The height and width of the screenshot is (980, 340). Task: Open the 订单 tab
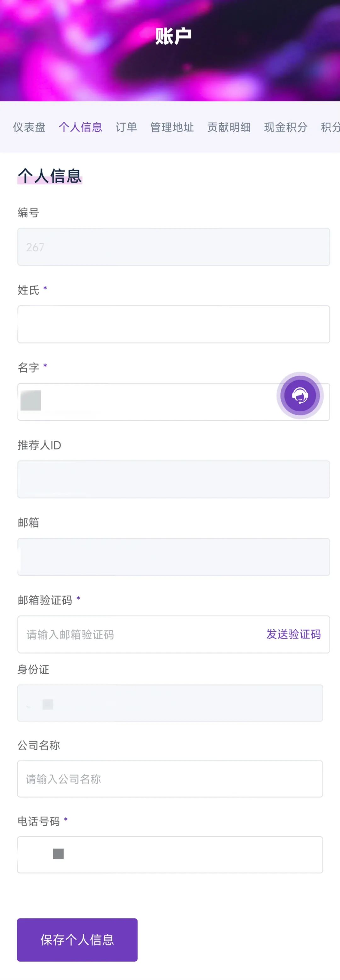(x=127, y=127)
